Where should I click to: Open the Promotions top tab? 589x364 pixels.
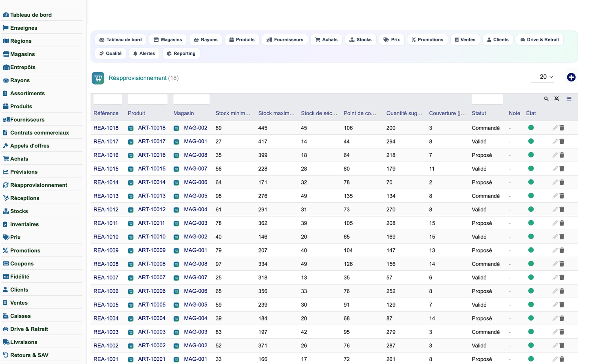(427, 39)
